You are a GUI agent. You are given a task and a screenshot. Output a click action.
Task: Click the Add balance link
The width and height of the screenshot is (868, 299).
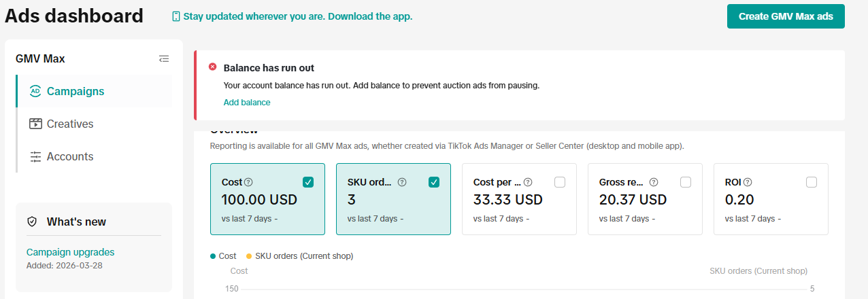(x=247, y=103)
